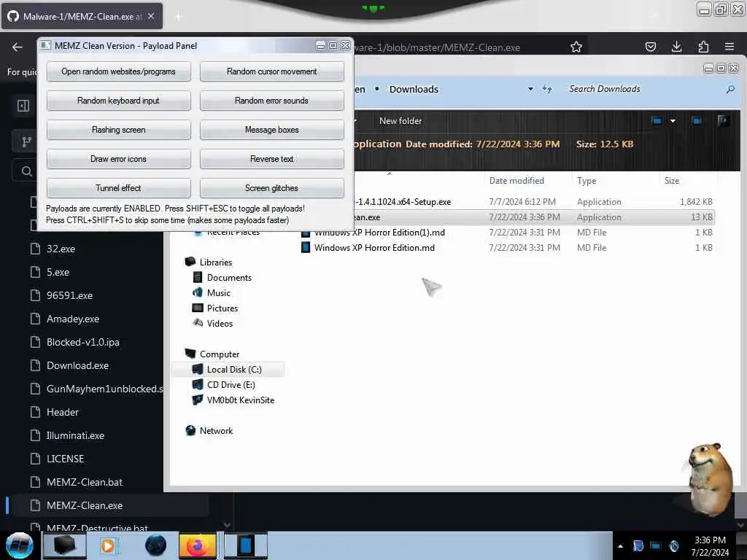Open address bar history dropdown arrow
This screenshot has height=560, width=747.
pos(530,89)
